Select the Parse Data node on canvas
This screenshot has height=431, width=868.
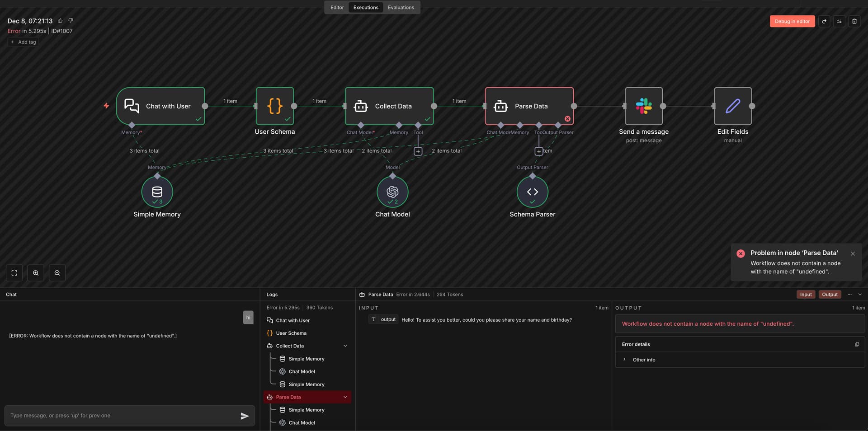529,106
